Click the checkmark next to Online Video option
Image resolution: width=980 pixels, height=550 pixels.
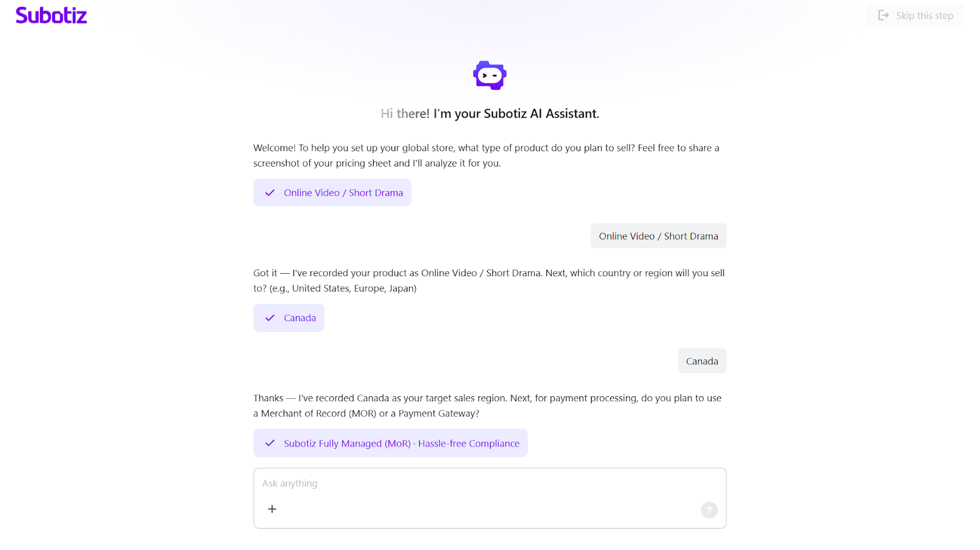tap(269, 193)
